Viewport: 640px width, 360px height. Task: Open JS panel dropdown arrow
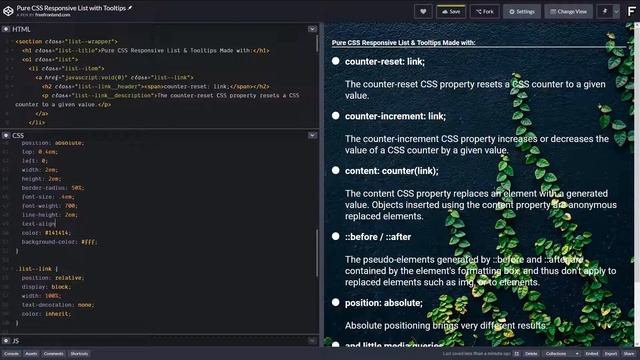tap(312, 340)
